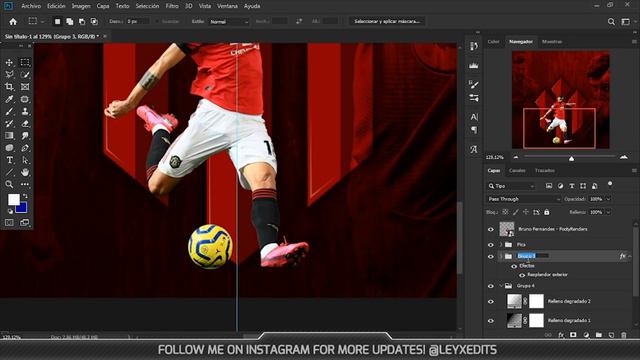Click add layer style fx icon at panel bottom
Viewport: 640px width, 360px height.
coord(561,335)
